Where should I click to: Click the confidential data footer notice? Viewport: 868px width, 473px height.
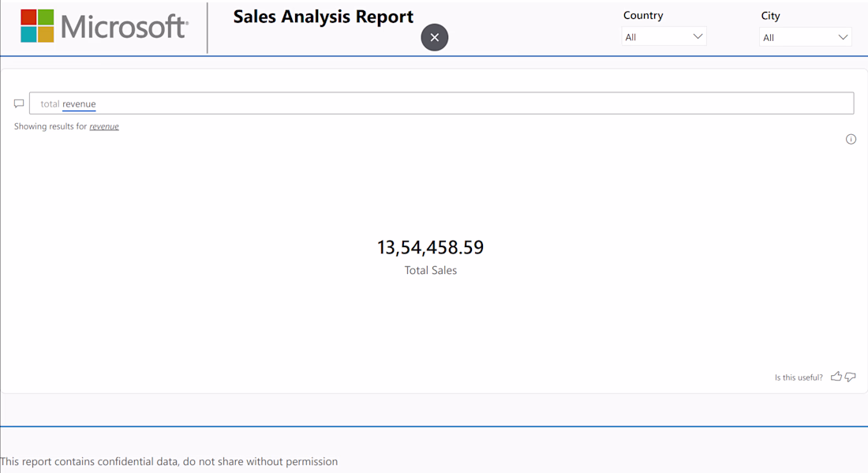[169, 461]
